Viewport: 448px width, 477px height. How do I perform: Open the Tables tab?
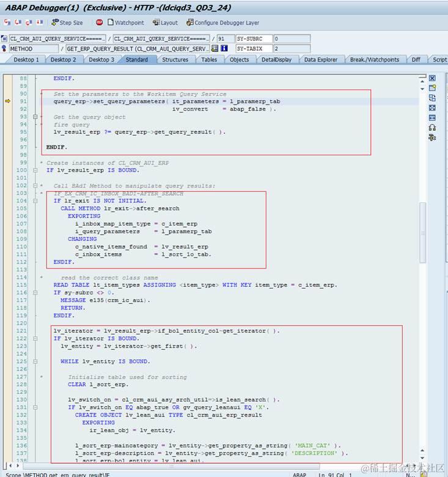point(209,60)
